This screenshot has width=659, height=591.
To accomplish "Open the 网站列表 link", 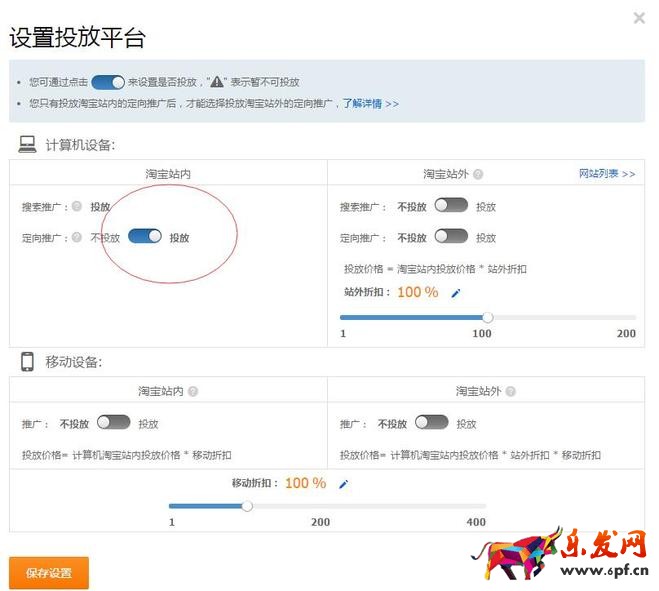I will (606, 173).
